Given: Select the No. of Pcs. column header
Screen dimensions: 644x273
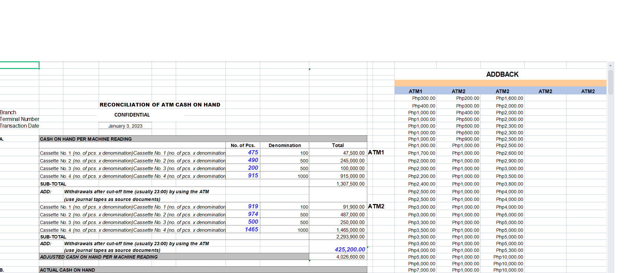Looking at the screenshot, I should pos(243,145).
